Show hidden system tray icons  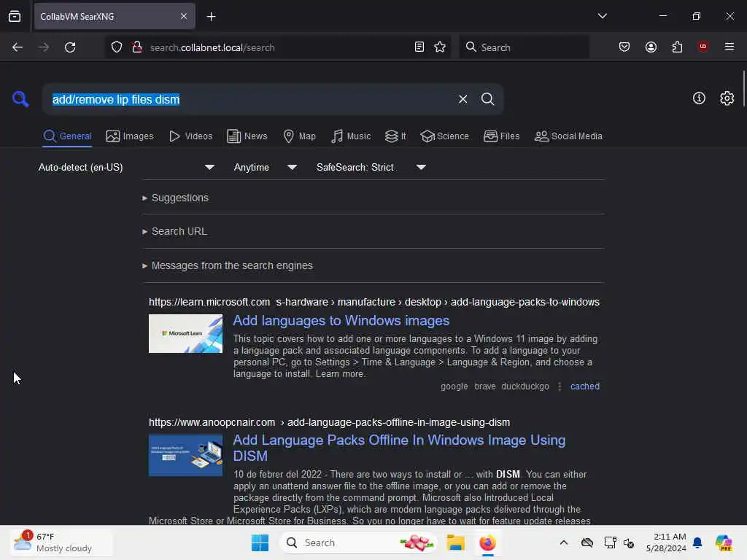tap(564, 542)
